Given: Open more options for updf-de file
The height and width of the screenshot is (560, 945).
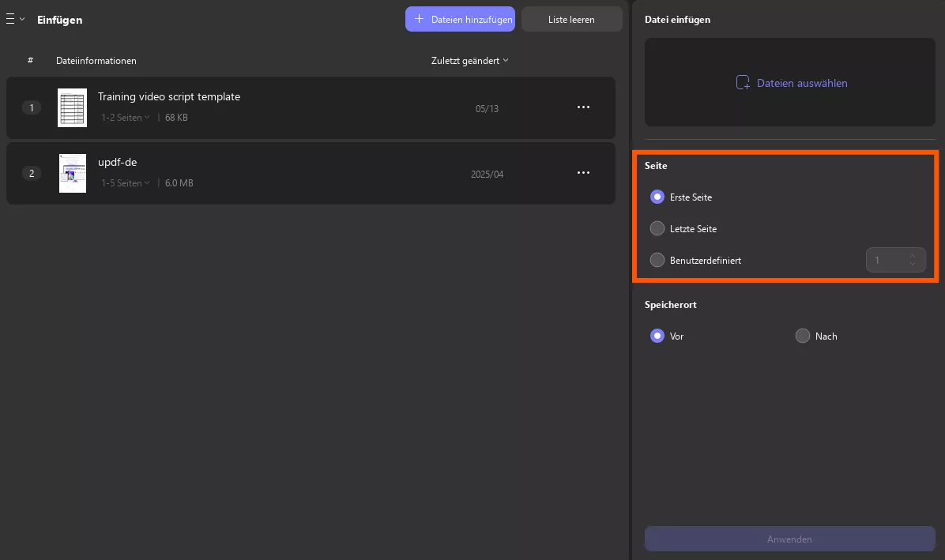Looking at the screenshot, I should point(583,173).
